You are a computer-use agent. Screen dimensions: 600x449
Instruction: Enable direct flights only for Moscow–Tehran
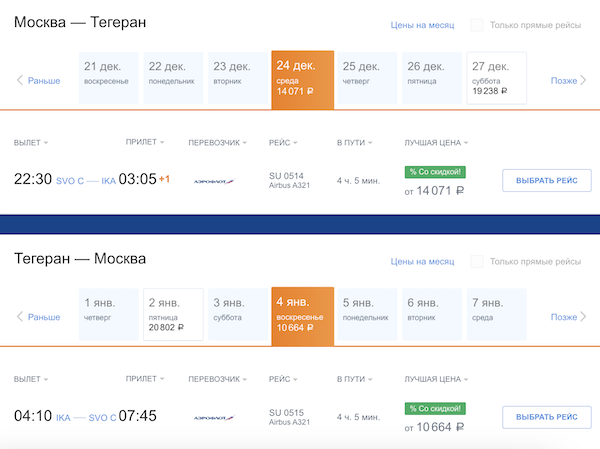pyautogui.click(x=477, y=25)
